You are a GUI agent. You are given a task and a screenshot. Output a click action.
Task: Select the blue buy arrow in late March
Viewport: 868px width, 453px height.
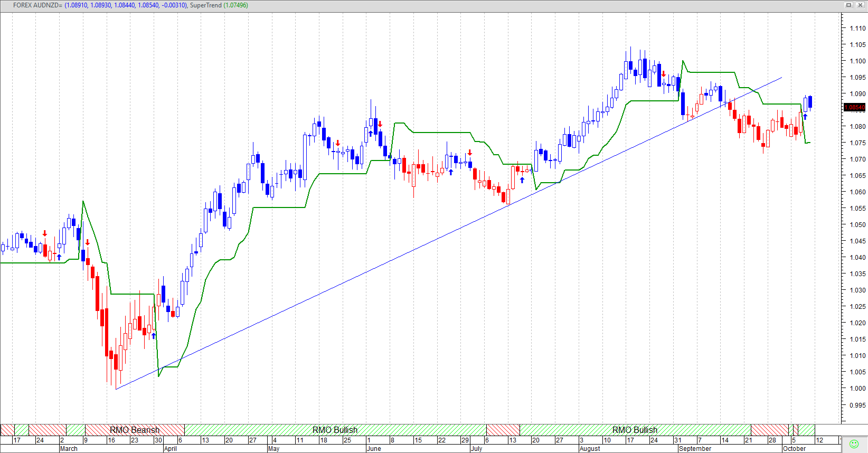[154, 335]
